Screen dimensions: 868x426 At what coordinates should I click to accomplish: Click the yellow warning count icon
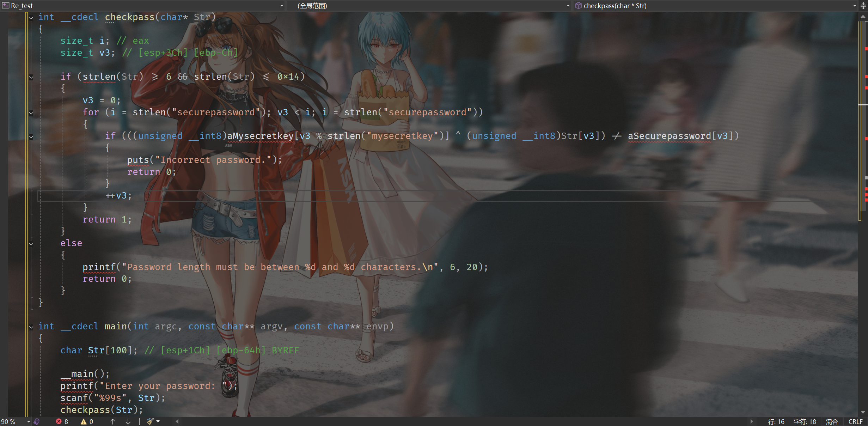click(x=84, y=421)
